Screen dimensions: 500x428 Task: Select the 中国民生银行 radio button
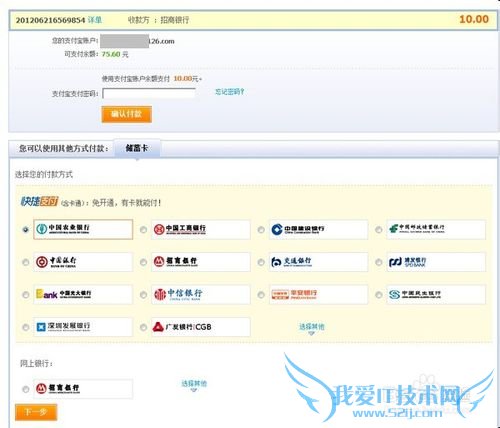coord(379,295)
